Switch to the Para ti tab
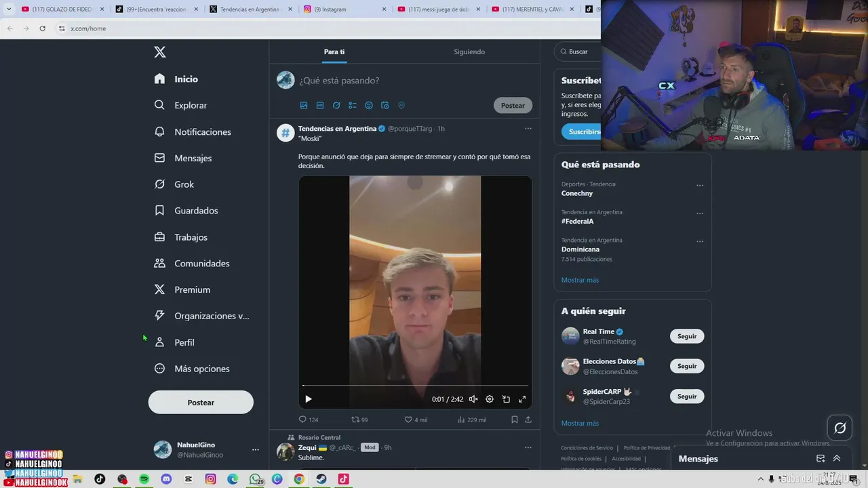868x488 pixels. pos(334,52)
